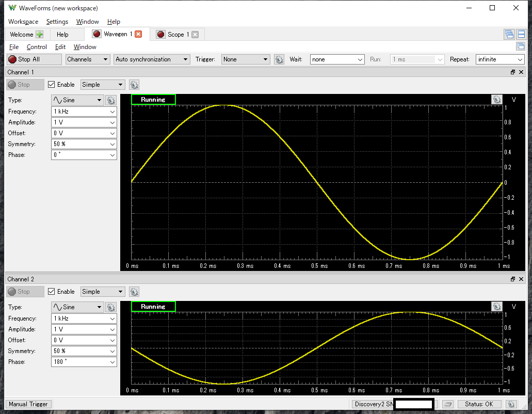Screen dimensions: 532x414
Task: Click the undock instrument window icon
Action: [521, 46]
